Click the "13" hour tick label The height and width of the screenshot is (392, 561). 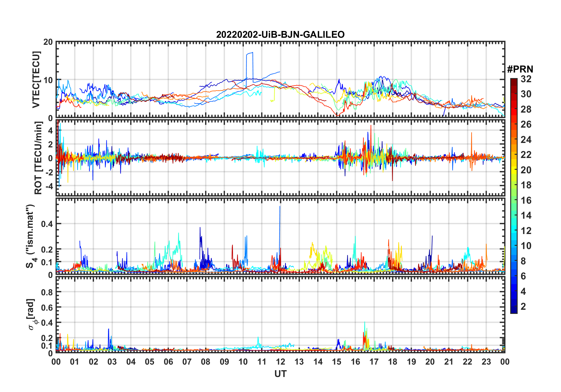point(299,362)
